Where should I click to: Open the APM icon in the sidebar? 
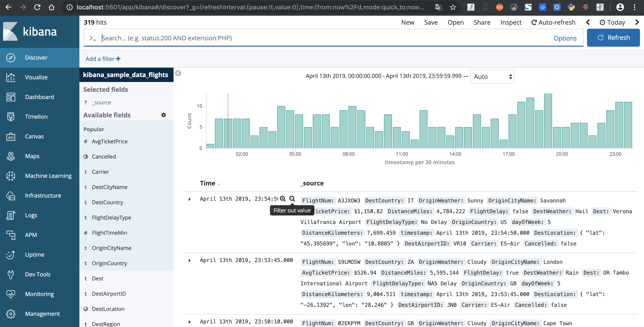pyautogui.click(x=11, y=235)
